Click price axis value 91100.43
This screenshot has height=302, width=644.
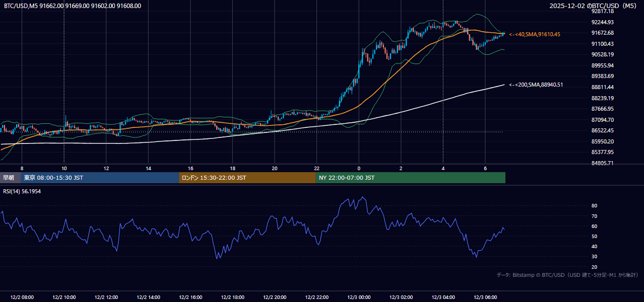[x=603, y=44]
